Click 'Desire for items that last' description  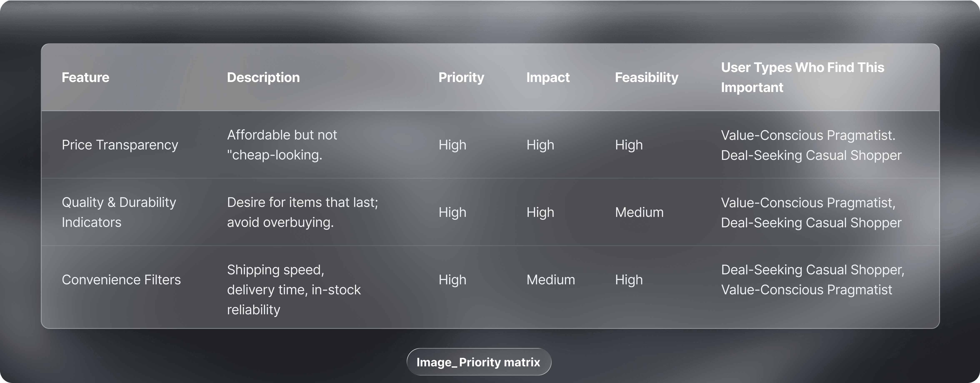coord(302,212)
